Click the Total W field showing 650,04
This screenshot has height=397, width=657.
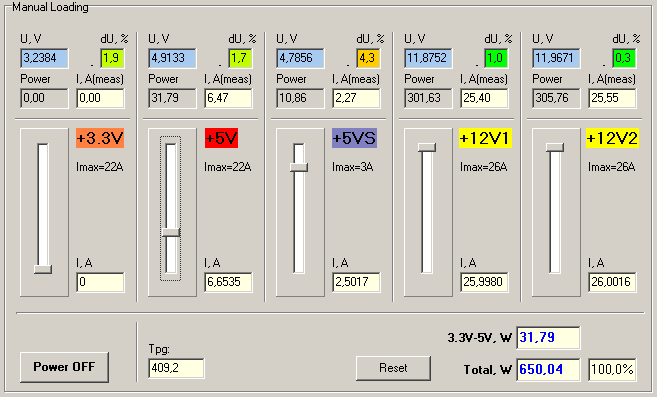coord(548,369)
